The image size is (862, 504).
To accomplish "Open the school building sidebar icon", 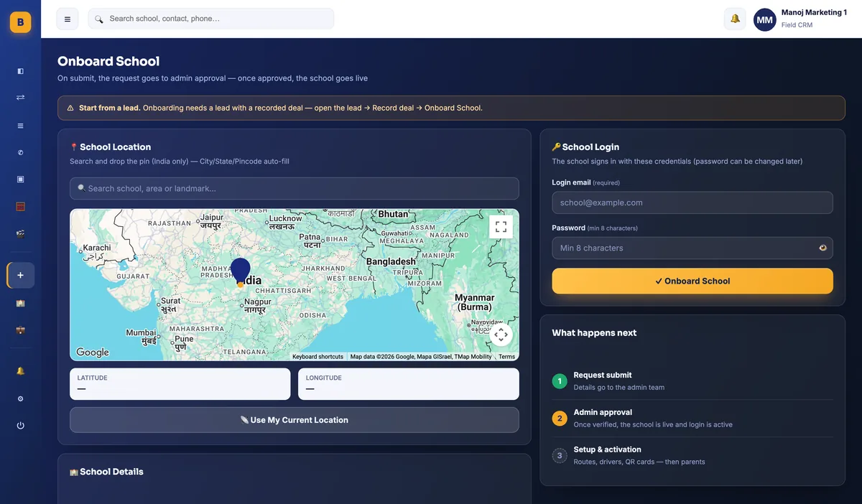I will click(x=20, y=303).
